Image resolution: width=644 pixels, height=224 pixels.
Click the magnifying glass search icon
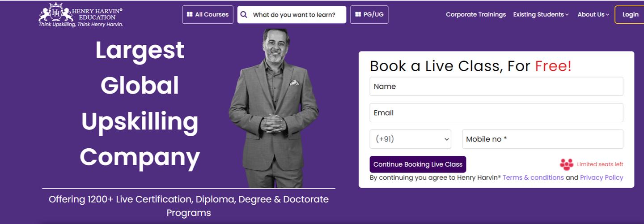click(x=244, y=14)
